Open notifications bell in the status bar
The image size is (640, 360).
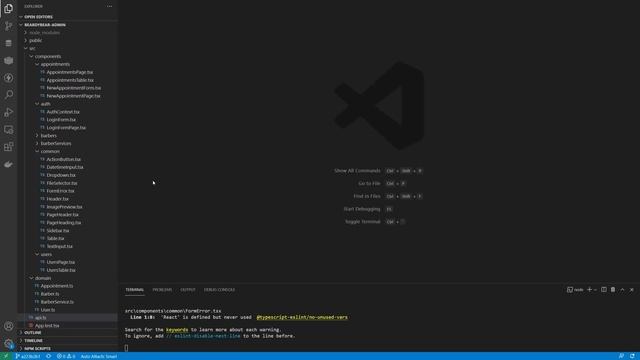pos(632,356)
